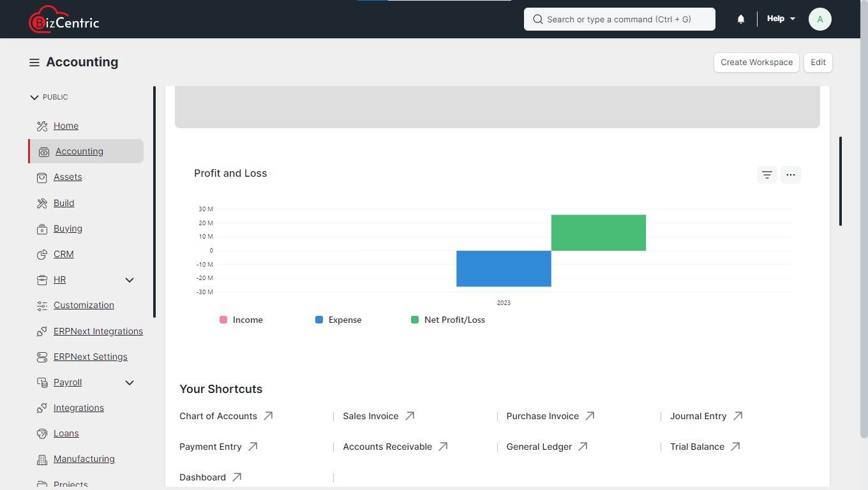
Task: Click the HR sidebar icon
Action: point(42,280)
